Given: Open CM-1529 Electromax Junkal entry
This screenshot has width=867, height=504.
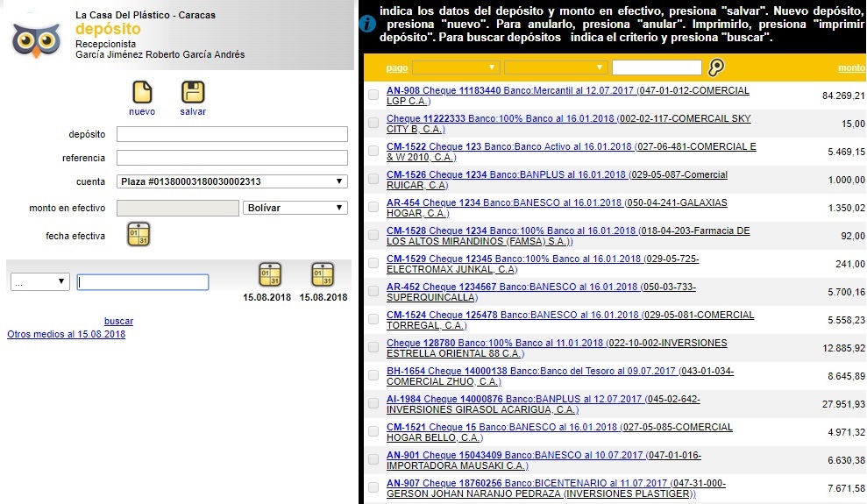Looking at the screenshot, I should point(543,264).
